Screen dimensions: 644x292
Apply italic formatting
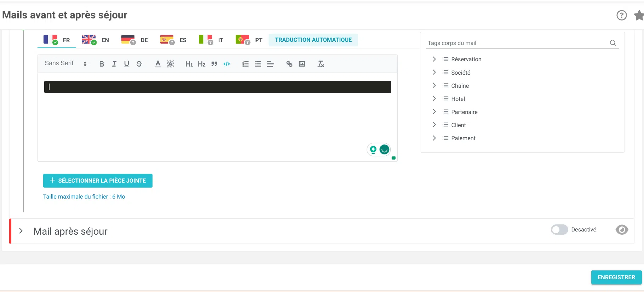(114, 64)
